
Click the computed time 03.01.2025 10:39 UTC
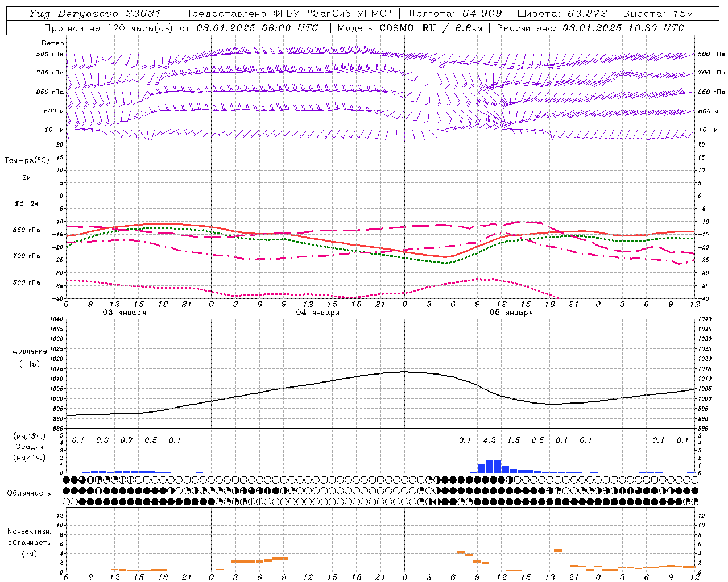(623, 28)
